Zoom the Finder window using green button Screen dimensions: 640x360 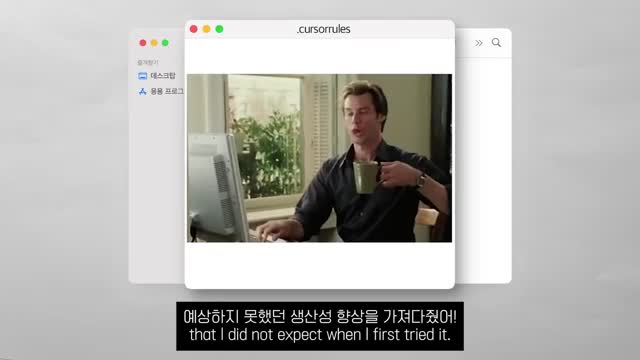tap(165, 43)
